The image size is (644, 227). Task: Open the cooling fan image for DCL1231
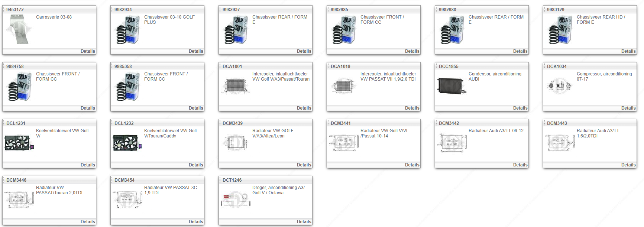pos(19,143)
